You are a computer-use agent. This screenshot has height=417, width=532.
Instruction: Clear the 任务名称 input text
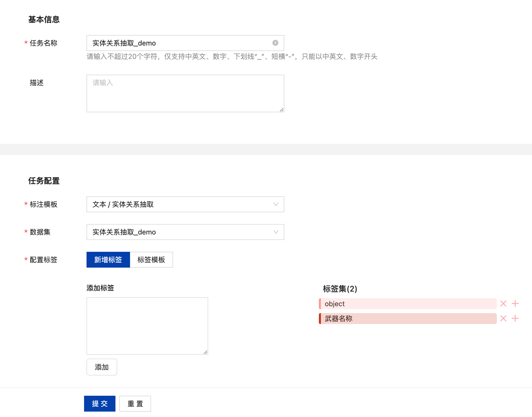pyautogui.click(x=275, y=43)
